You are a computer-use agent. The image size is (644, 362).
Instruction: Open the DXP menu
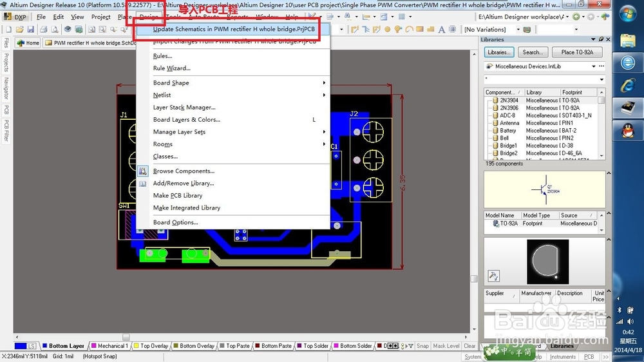click(15, 17)
